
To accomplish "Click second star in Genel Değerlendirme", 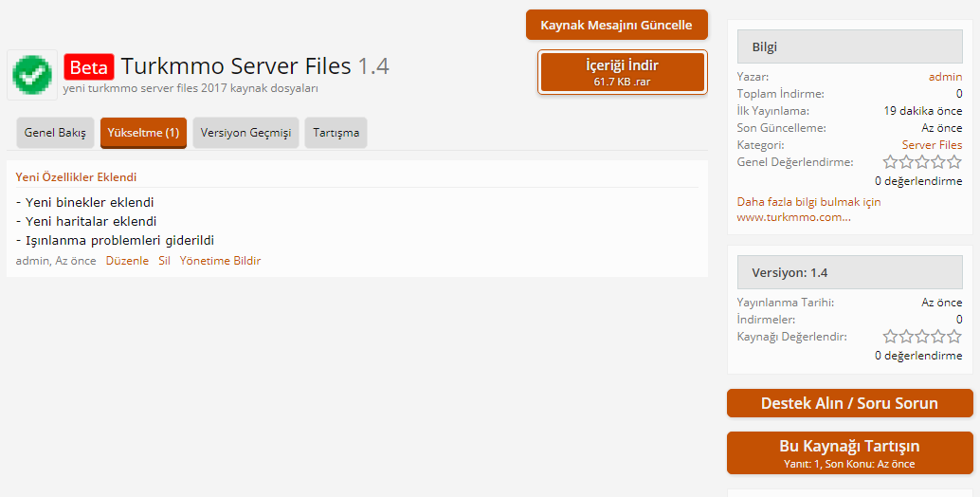I will 906,162.
